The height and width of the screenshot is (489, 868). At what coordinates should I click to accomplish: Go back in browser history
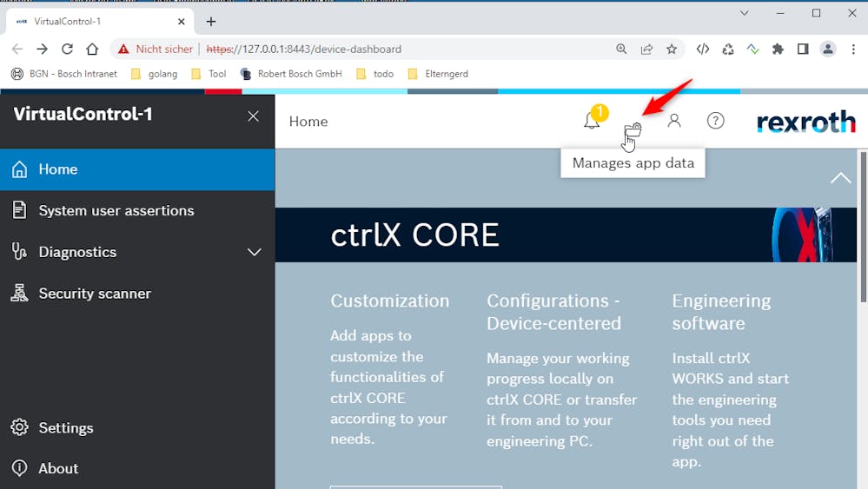point(17,50)
